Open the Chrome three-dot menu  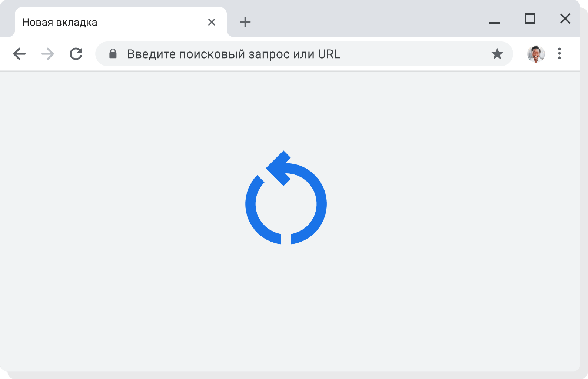point(559,54)
